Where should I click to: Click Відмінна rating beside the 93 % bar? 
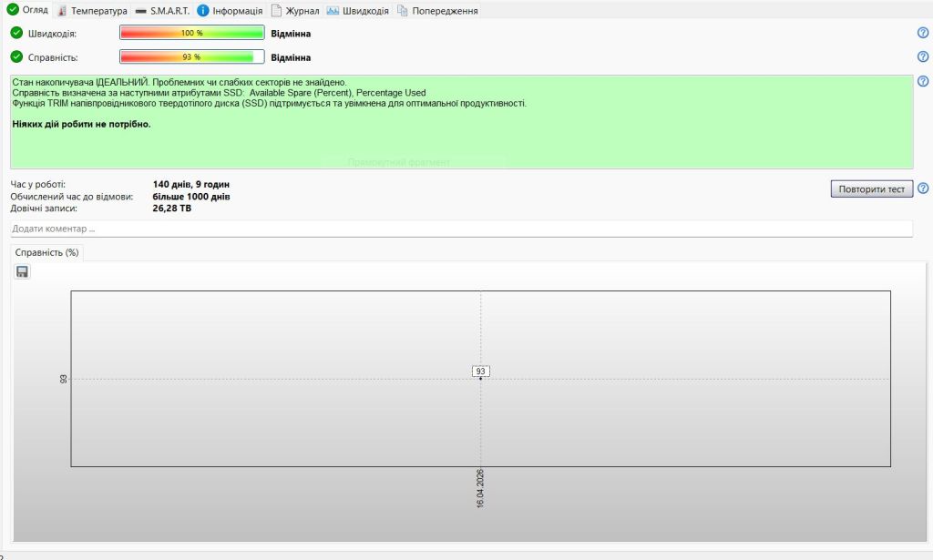point(291,57)
